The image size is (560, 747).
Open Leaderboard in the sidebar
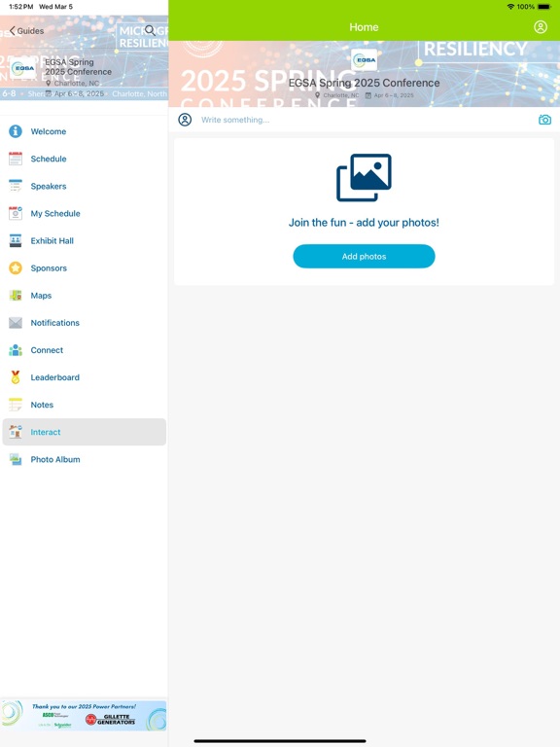pos(85,377)
